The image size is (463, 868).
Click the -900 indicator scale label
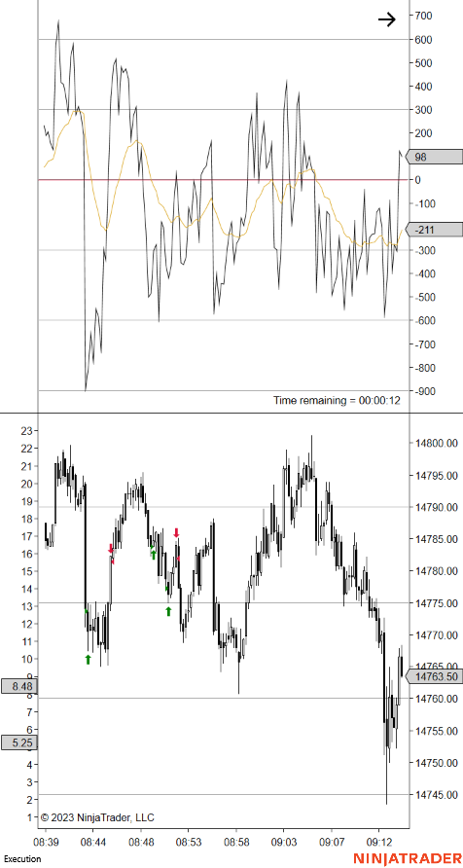coord(424,391)
